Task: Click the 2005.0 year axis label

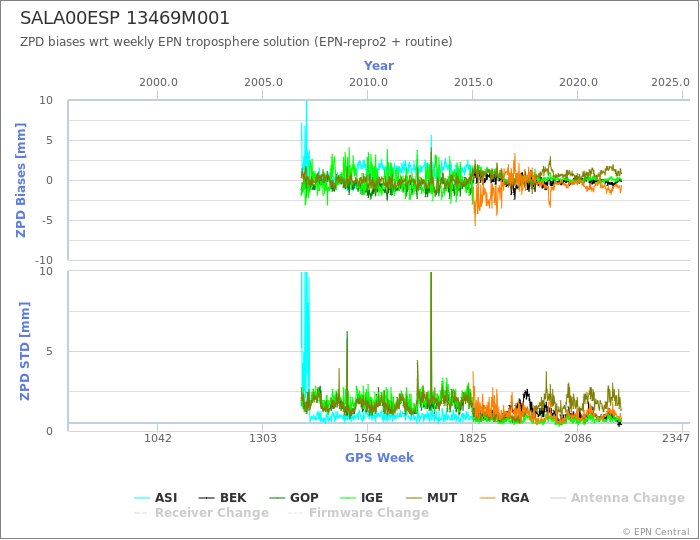Action: (263, 83)
